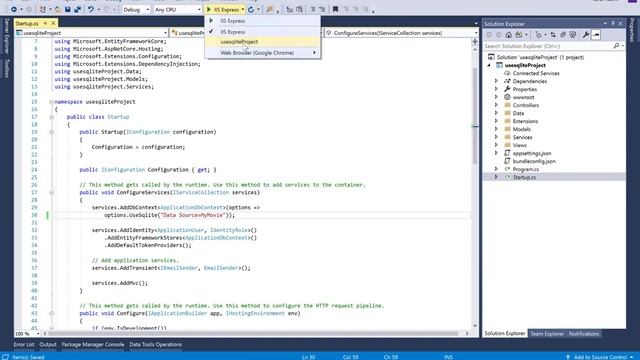Select the checked IIS Express entry

(x=263, y=31)
